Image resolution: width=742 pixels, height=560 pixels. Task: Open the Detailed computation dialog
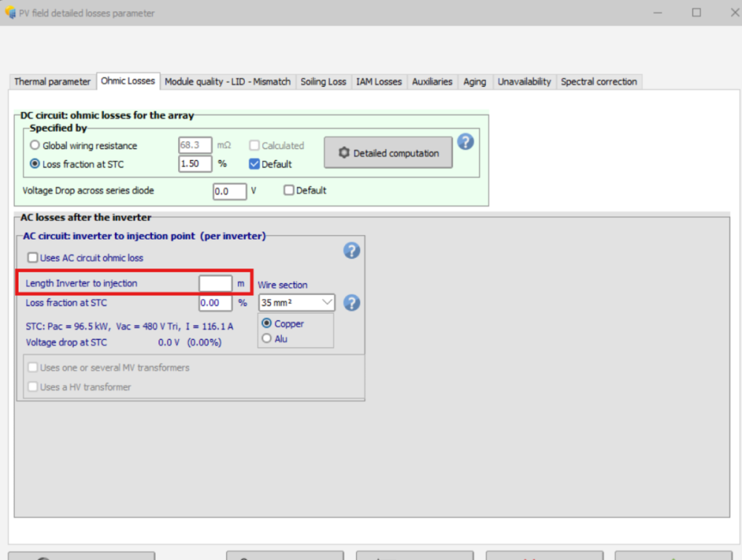(388, 153)
